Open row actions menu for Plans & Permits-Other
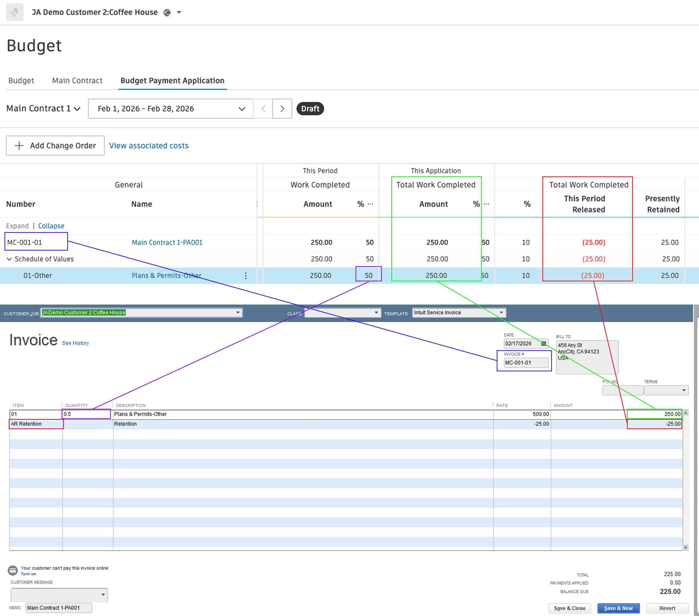The image size is (699, 616). tap(246, 275)
